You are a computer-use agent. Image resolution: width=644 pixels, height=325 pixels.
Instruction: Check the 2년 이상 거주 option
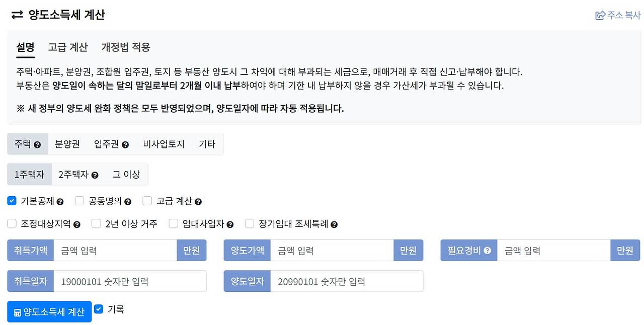pos(96,223)
